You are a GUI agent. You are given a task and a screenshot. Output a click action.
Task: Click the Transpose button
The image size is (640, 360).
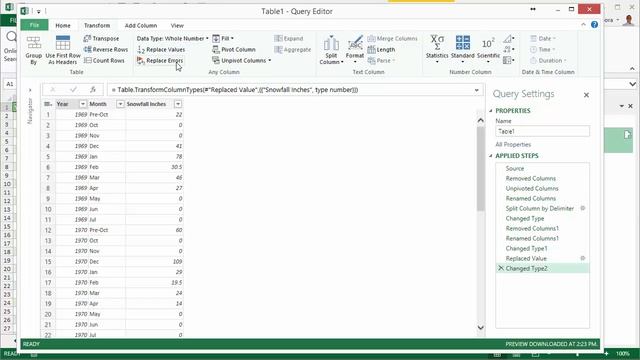pyautogui.click(x=101, y=38)
